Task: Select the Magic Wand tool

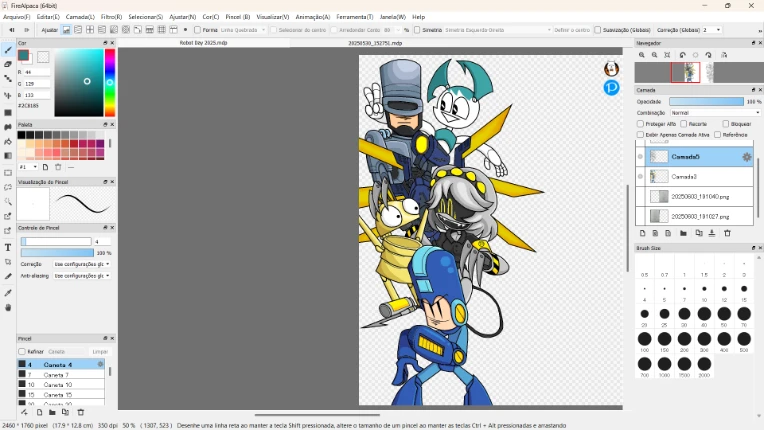Action: (x=8, y=202)
